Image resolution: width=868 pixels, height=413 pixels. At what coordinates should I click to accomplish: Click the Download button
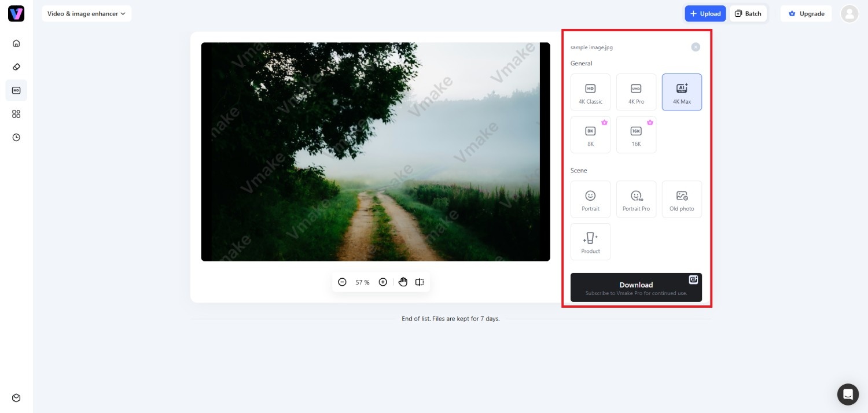pyautogui.click(x=636, y=287)
